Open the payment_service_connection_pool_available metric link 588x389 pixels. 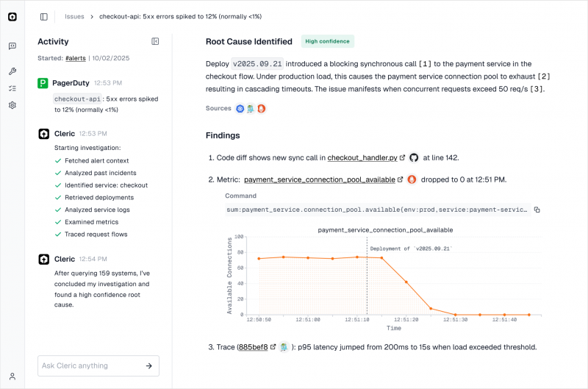[320, 179]
